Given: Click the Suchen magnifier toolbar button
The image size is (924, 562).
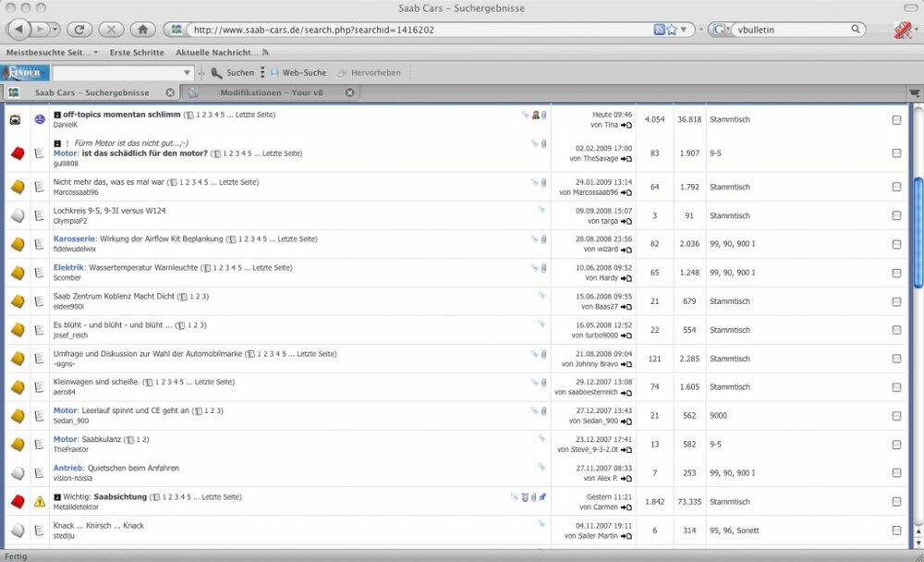Looking at the screenshot, I should click(234, 72).
